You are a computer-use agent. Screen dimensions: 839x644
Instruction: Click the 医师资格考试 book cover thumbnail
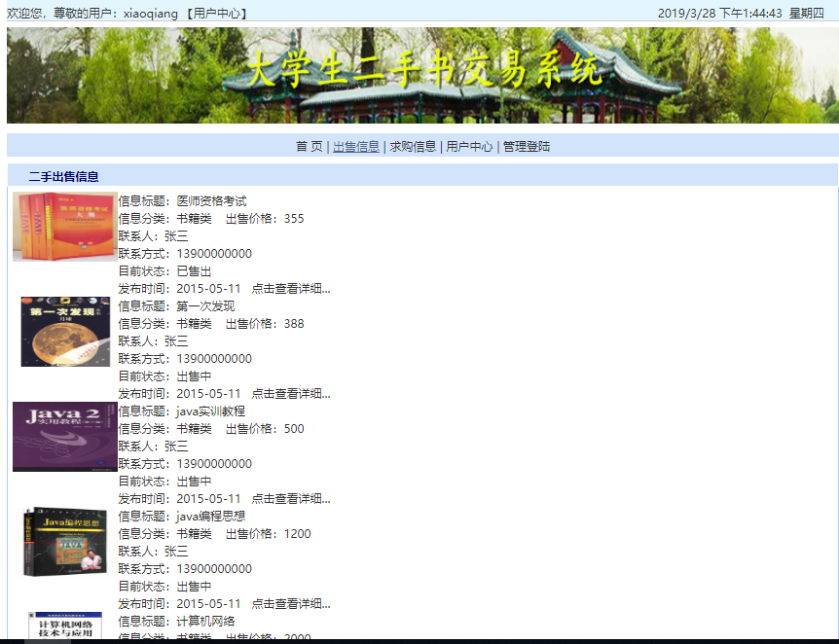(65, 227)
